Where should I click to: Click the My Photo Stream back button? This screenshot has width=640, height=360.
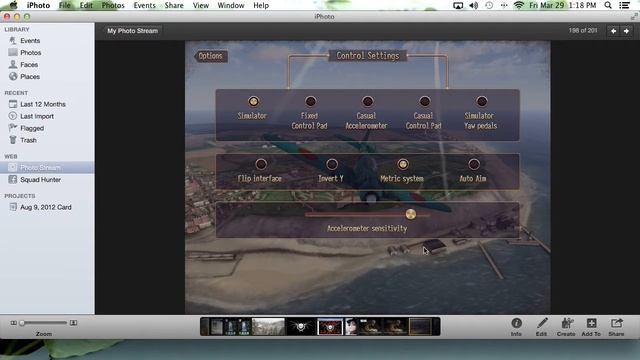point(132,31)
